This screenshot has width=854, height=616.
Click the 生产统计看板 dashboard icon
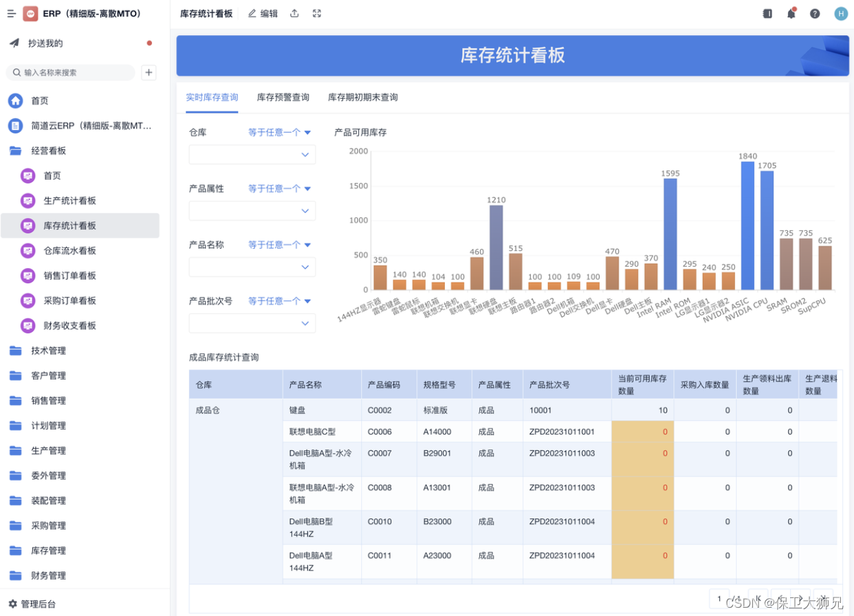(x=28, y=201)
